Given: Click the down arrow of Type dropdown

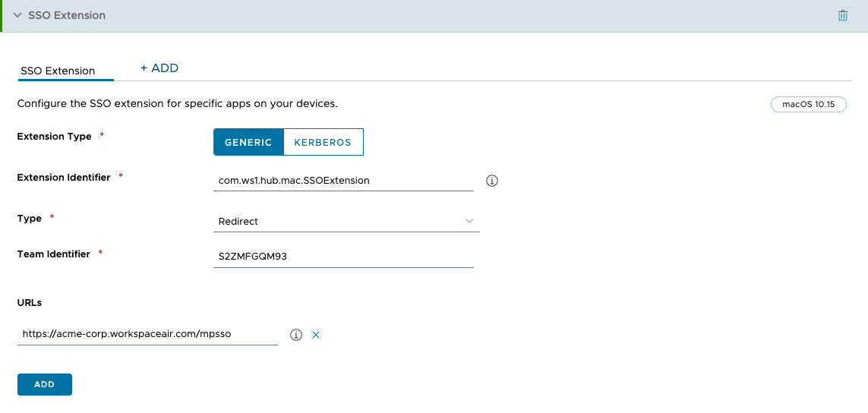Looking at the screenshot, I should click(469, 221).
